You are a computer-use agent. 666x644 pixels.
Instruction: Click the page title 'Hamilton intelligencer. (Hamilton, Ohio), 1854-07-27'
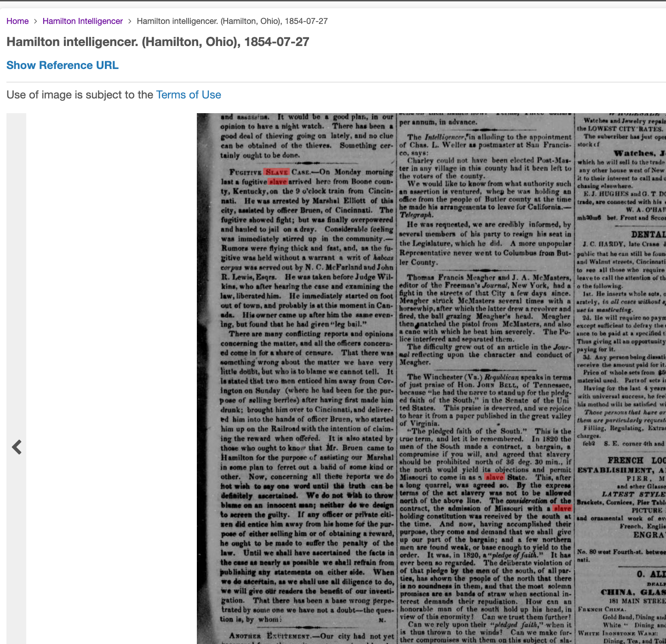(x=158, y=42)
